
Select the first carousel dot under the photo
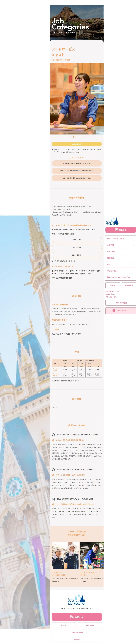(69, 137)
